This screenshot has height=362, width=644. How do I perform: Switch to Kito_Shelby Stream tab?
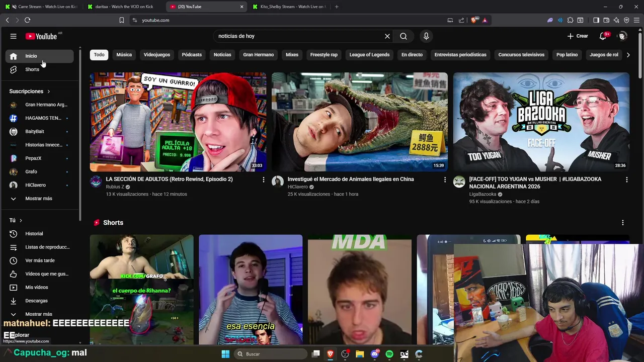[289, 7]
